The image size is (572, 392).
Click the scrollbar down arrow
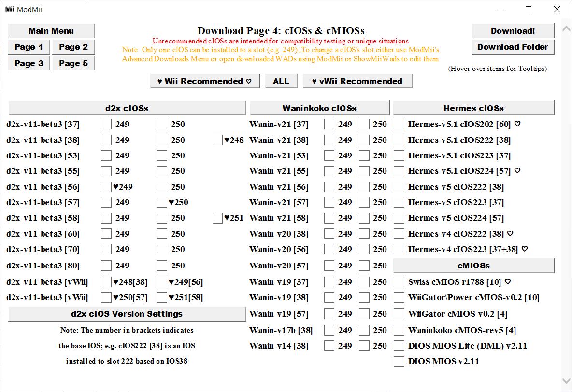[x=566, y=381]
